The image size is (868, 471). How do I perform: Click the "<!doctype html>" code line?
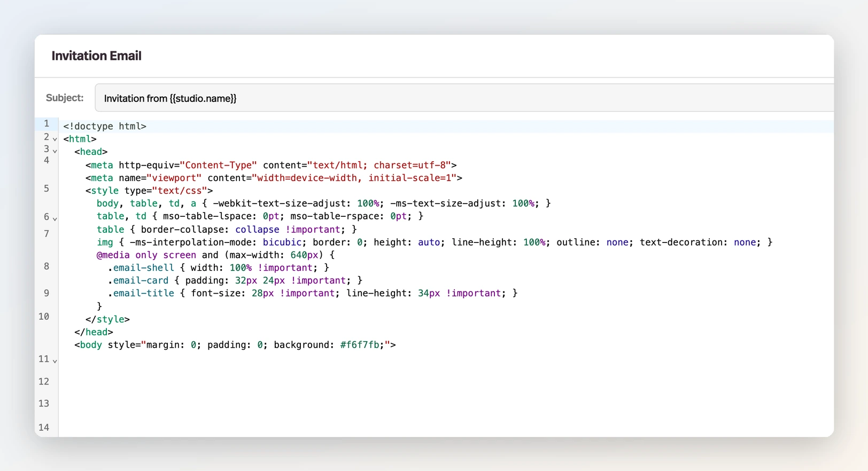click(x=105, y=126)
